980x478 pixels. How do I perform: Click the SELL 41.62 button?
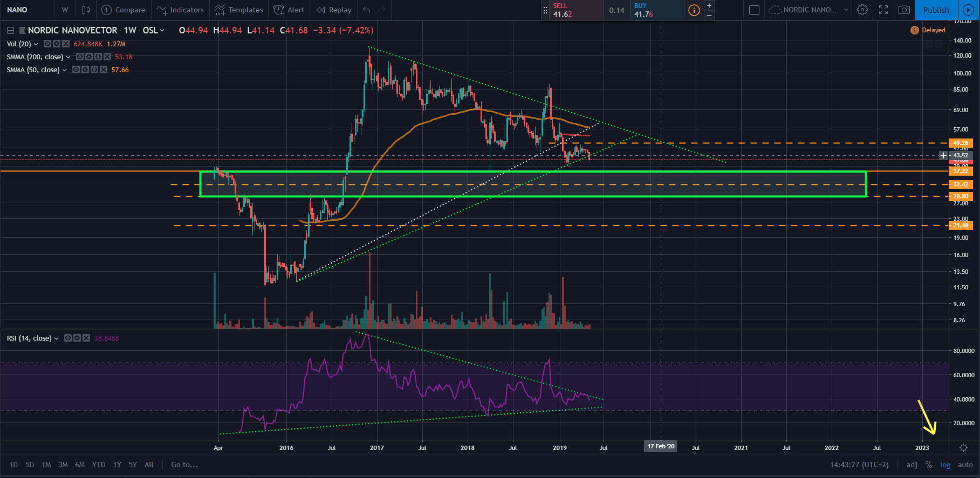click(x=576, y=10)
